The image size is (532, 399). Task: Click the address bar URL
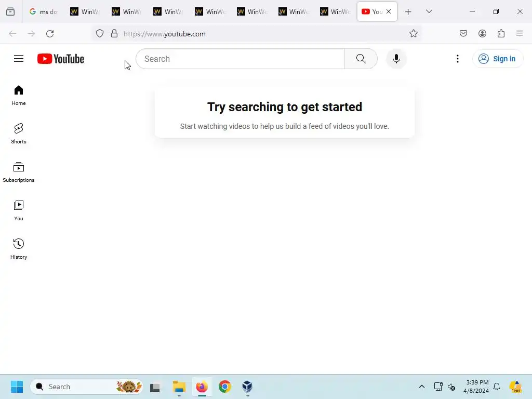point(165,34)
